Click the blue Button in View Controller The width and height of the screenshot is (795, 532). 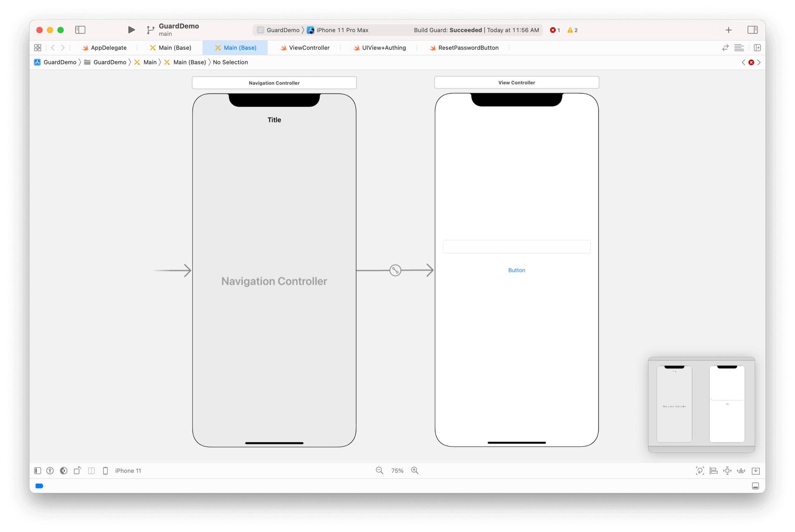point(516,270)
